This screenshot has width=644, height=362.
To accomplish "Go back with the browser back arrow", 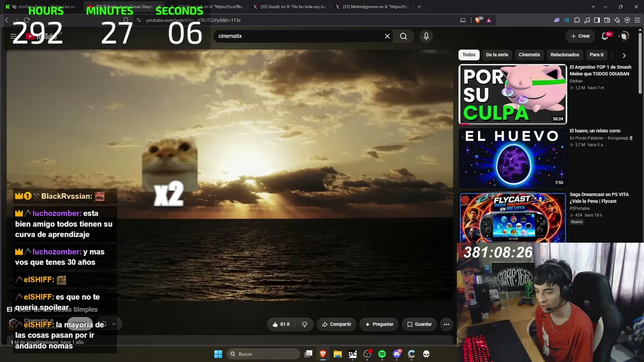I will [7, 20].
